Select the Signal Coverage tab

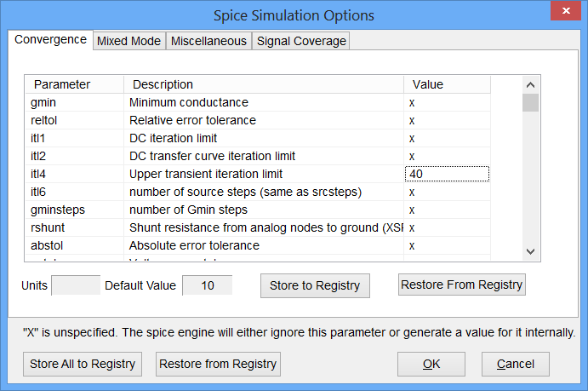click(x=301, y=41)
